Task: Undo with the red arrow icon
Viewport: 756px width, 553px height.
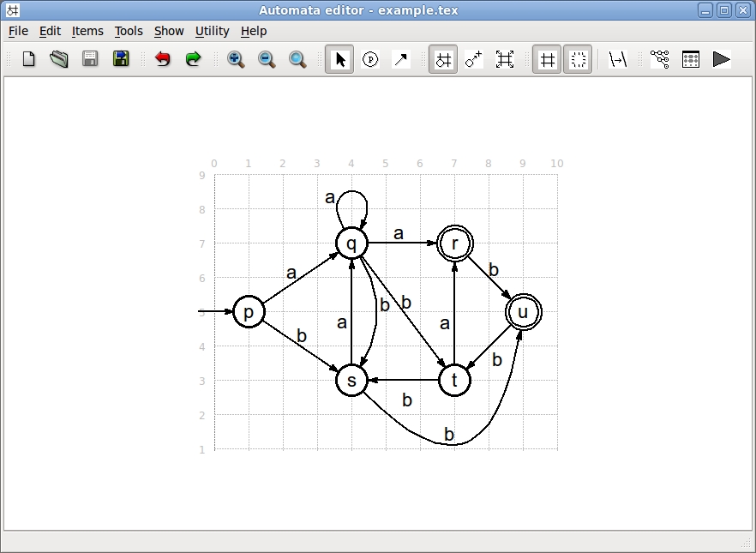Action: [x=163, y=59]
